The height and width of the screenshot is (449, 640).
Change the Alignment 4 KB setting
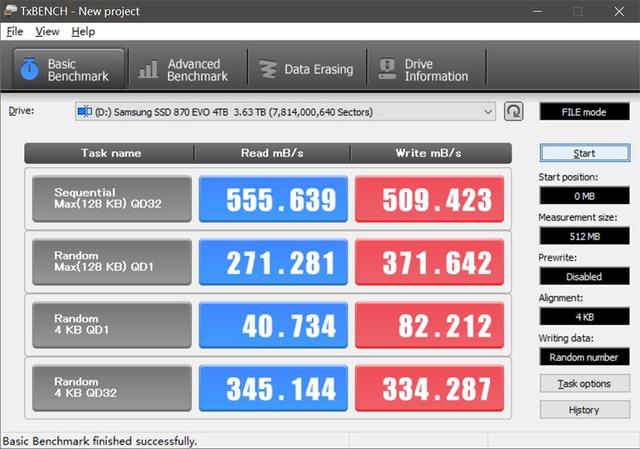tap(584, 317)
